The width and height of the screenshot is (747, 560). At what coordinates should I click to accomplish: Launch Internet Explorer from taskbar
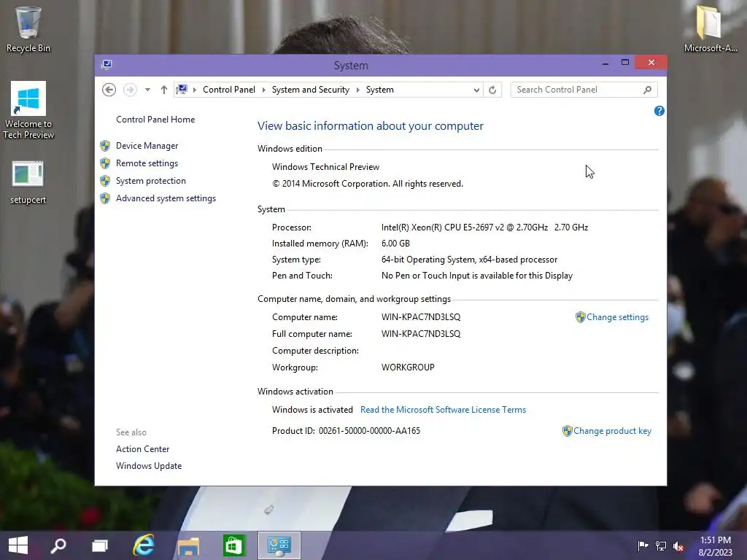click(144, 545)
